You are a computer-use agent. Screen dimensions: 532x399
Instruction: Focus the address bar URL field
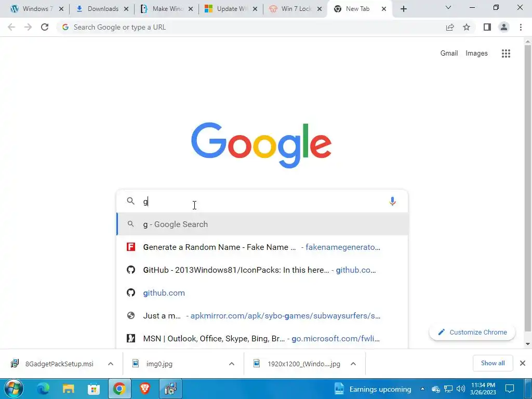pyautogui.click(x=251, y=27)
